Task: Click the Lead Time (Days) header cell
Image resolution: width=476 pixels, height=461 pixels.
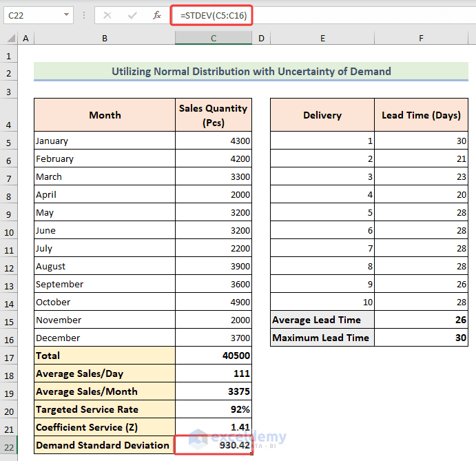Action: click(x=421, y=115)
